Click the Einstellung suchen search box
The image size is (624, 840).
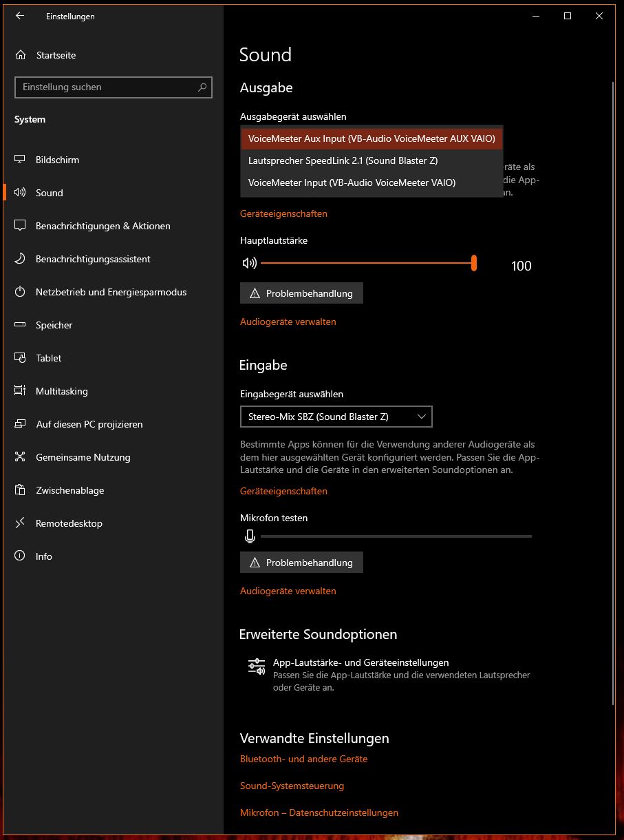pyautogui.click(x=114, y=87)
